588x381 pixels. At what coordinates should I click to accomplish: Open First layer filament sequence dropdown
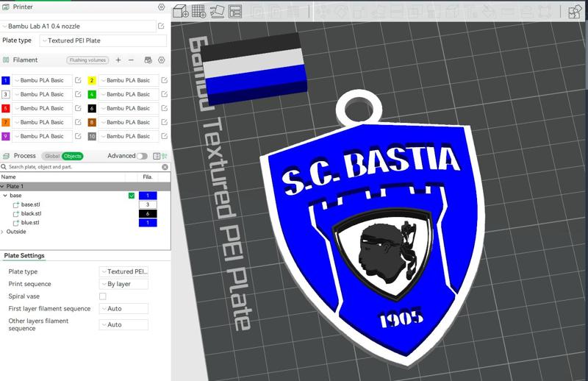coord(123,309)
